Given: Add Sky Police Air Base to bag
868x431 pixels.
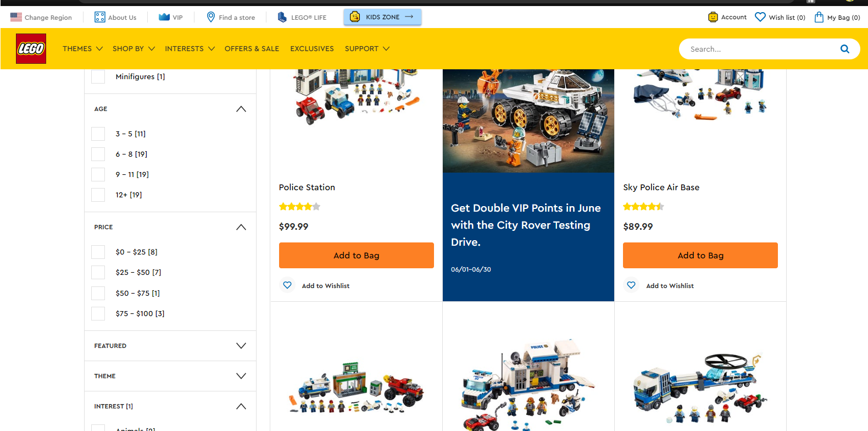Looking at the screenshot, I should [x=700, y=255].
